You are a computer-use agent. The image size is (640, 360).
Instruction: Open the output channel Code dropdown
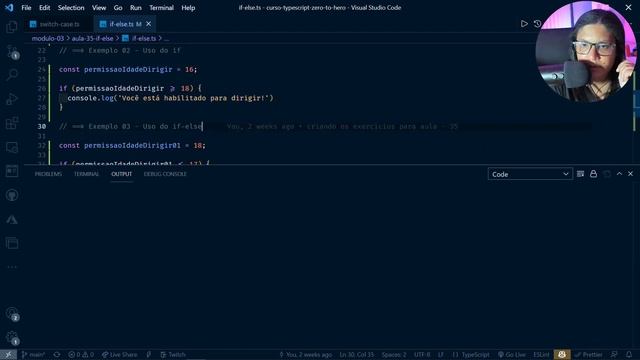point(530,174)
